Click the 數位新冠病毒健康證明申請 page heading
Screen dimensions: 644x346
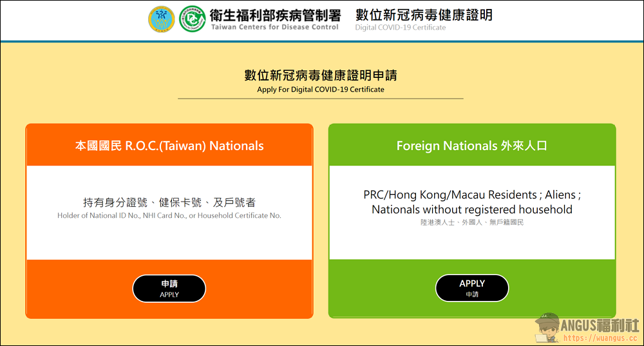click(321, 75)
